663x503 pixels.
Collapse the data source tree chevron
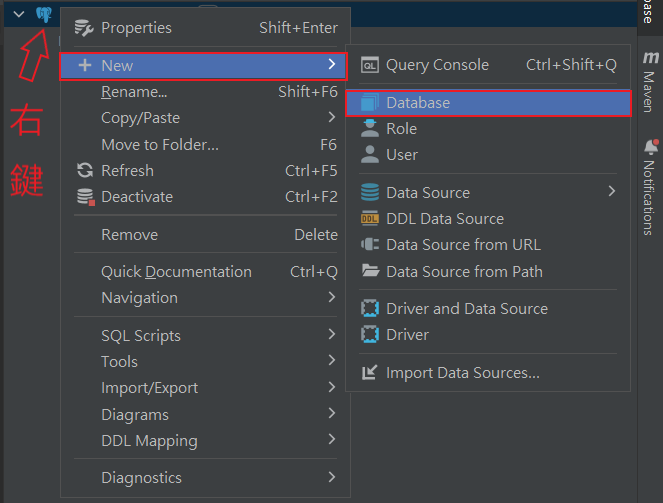(18, 14)
